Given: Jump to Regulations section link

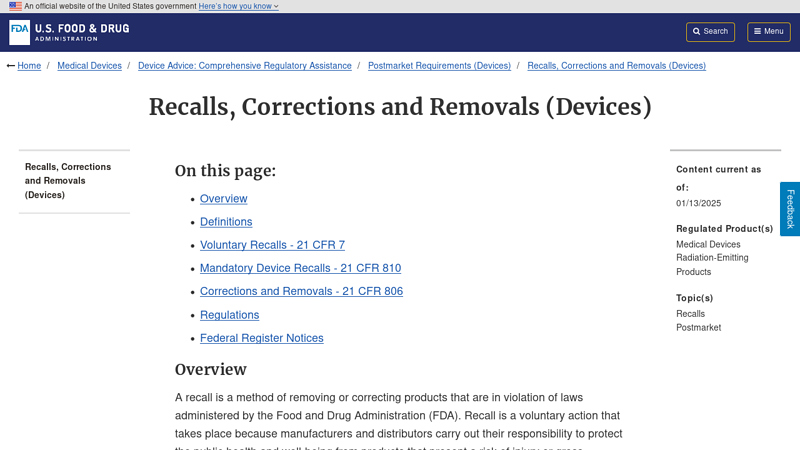Looking at the screenshot, I should tap(230, 315).
